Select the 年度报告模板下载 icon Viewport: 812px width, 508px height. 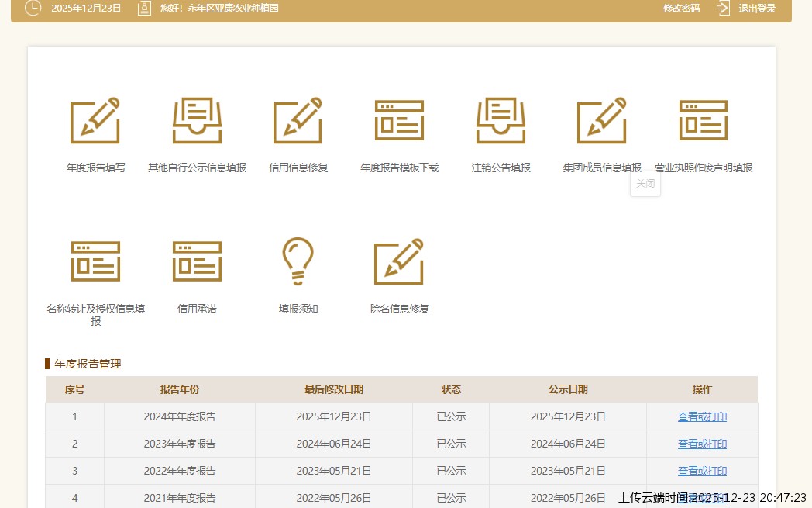pos(399,121)
